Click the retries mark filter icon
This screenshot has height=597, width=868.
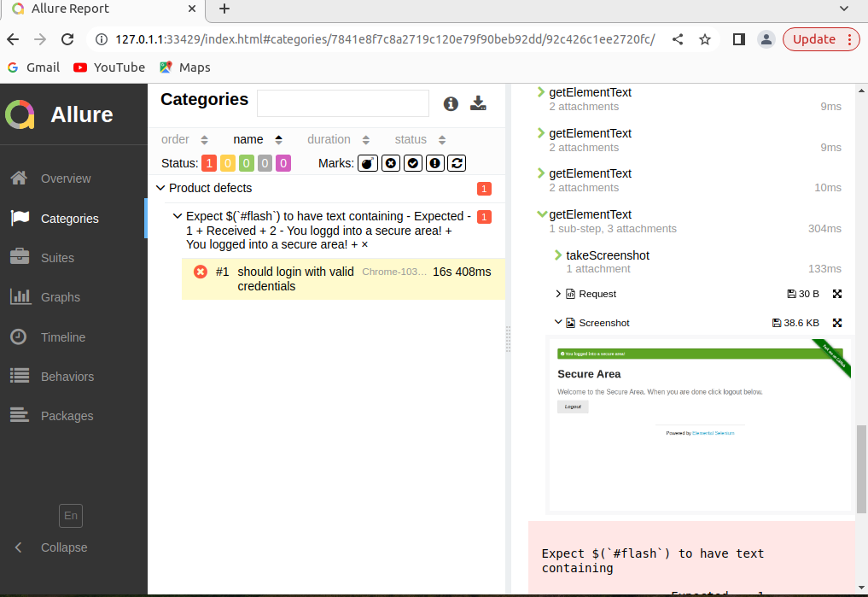coord(457,162)
